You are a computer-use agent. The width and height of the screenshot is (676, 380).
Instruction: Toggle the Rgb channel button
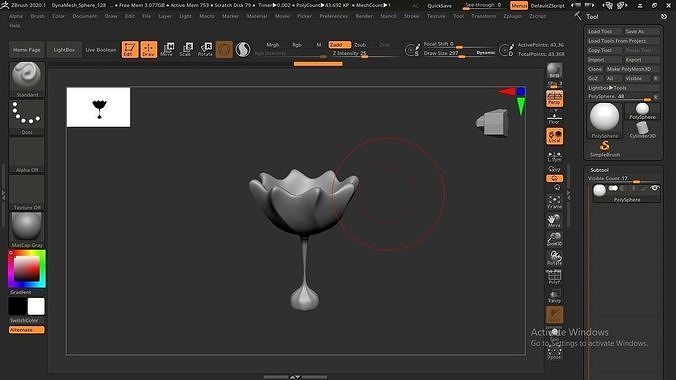pos(297,44)
